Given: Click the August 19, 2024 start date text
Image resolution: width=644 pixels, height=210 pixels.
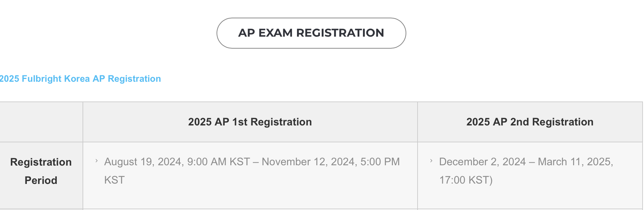Looking at the screenshot, I should pos(143,162).
